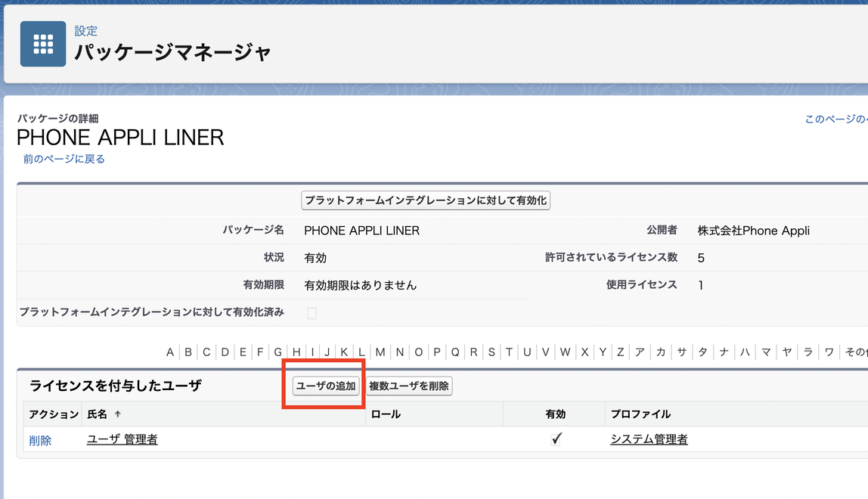Image resolution: width=868 pixels, height=499 pixels.
Task: Click the 株式会社Phone Appli publisher value
Action: tap(753, 231)
